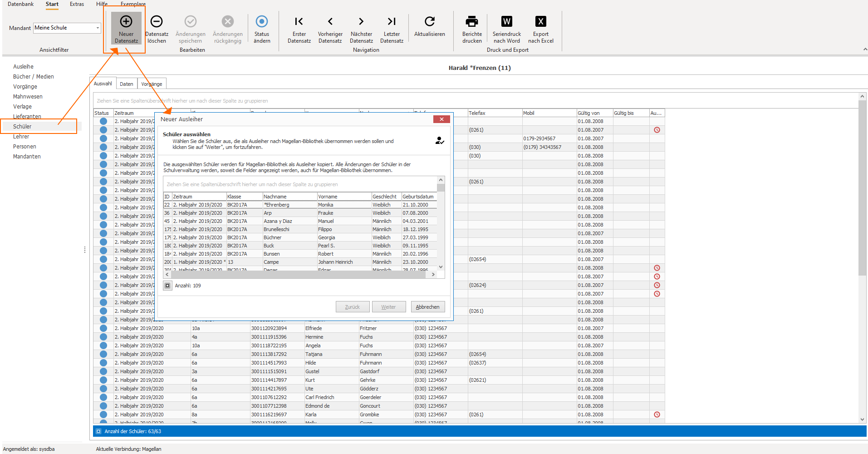This screenshot has width=868, height=454.
Task: Click the Aktualisieren refresh icon
Action: 430,21
